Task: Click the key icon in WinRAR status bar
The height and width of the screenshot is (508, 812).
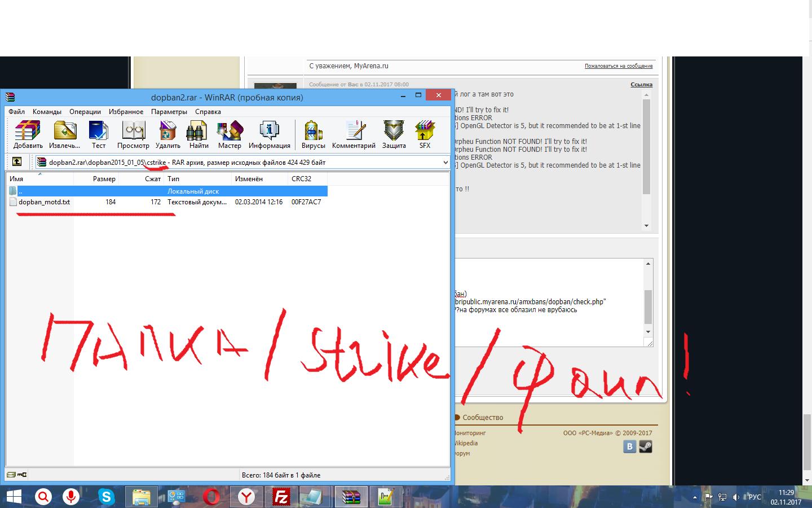Action: (22, 475)
